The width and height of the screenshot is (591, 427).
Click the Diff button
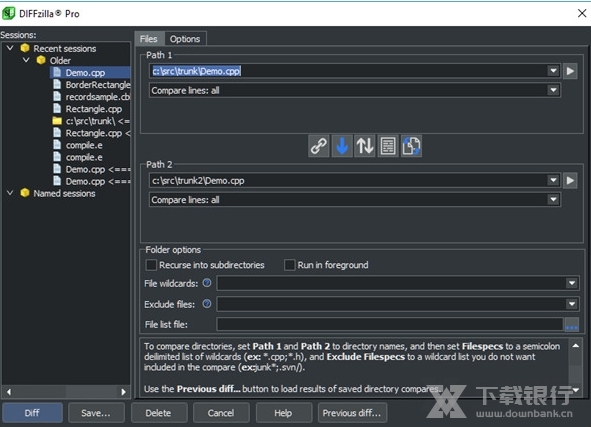point(32,413)
